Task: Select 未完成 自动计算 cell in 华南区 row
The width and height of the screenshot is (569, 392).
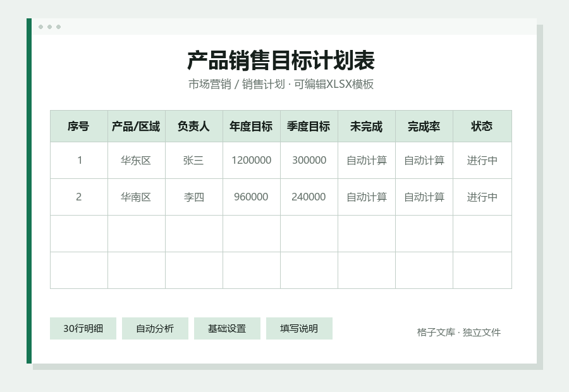Action: click(367, 197)
